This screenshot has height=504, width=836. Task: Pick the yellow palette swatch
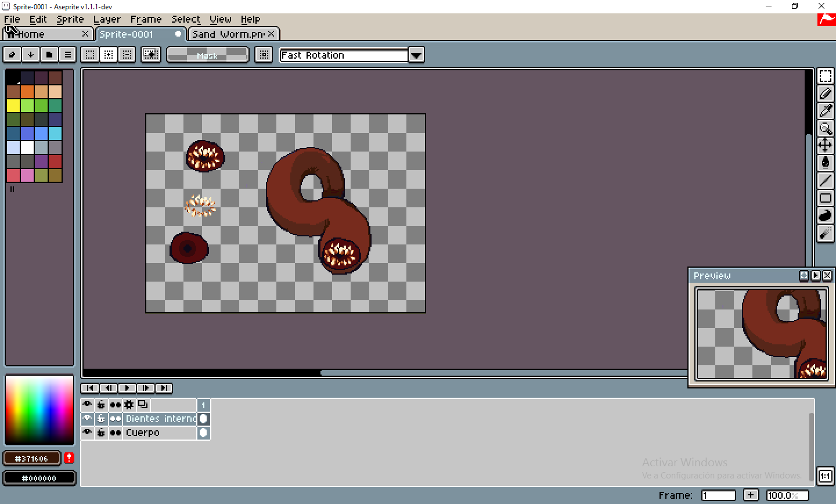pyautogui.click(x=13, y=106)
